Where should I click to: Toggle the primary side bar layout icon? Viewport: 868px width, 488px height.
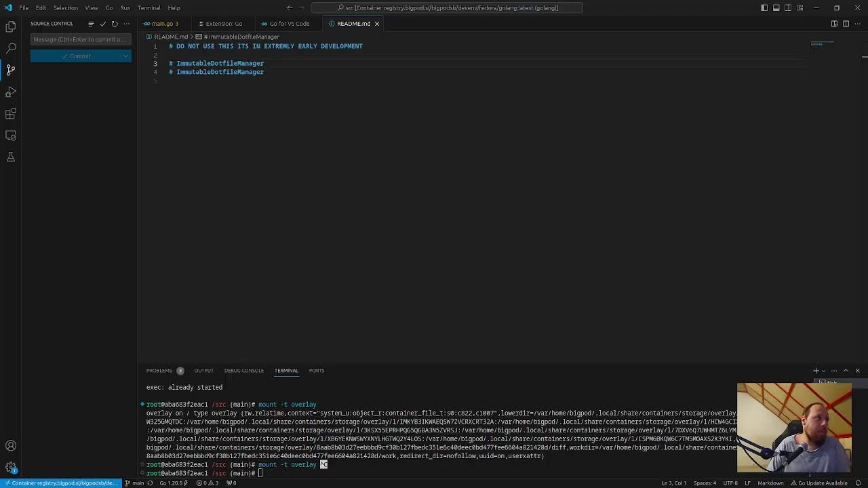pos(764,7)
